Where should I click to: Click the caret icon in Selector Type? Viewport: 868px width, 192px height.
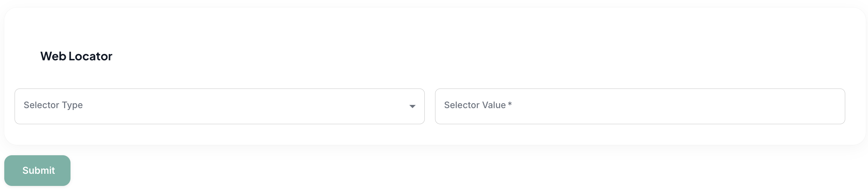pyautogui.click(x=412, y=106)
